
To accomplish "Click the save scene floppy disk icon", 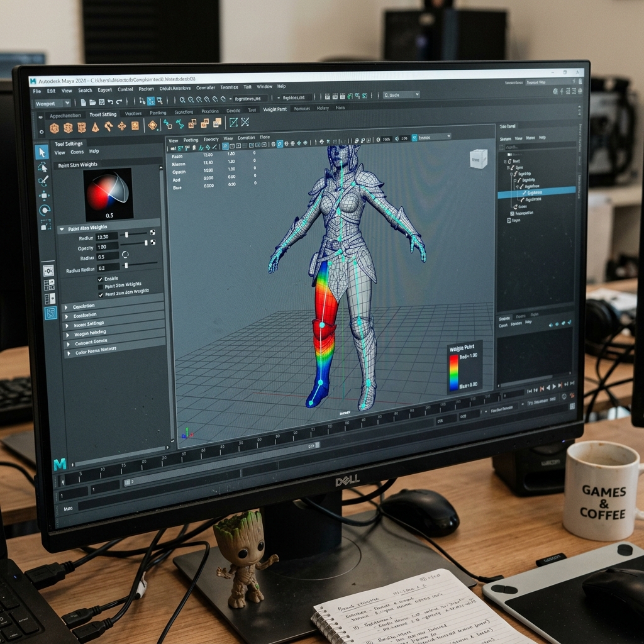I will [101, 102].
